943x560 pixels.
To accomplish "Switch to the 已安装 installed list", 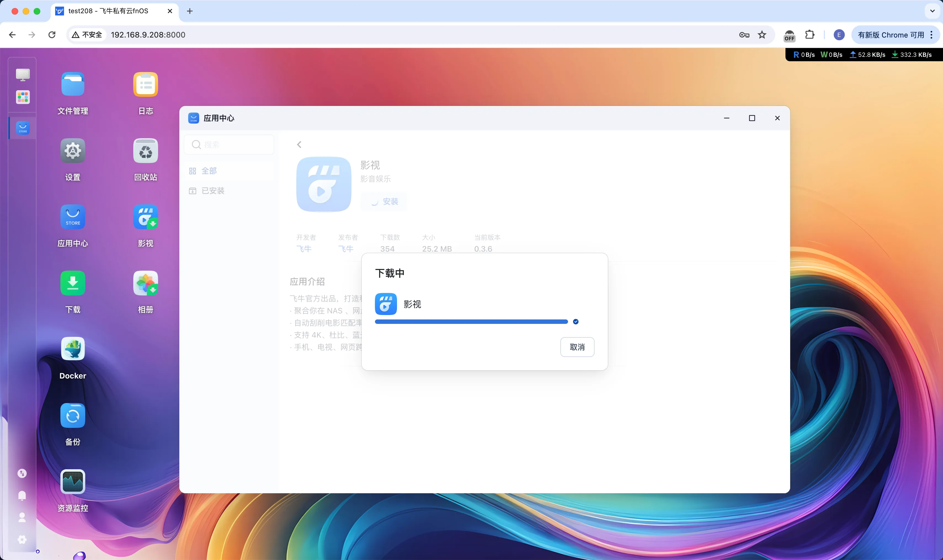I will point(212,191).
